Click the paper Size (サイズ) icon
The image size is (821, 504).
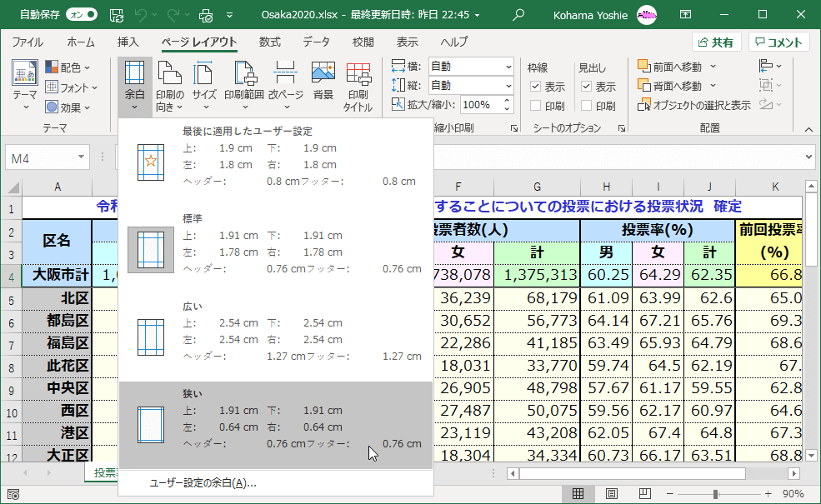(x=204, y=87)
